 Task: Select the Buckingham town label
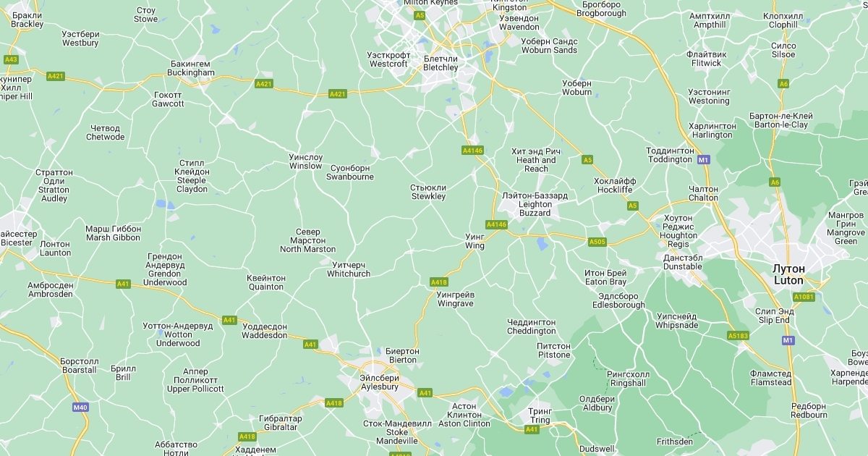[191, 68]
